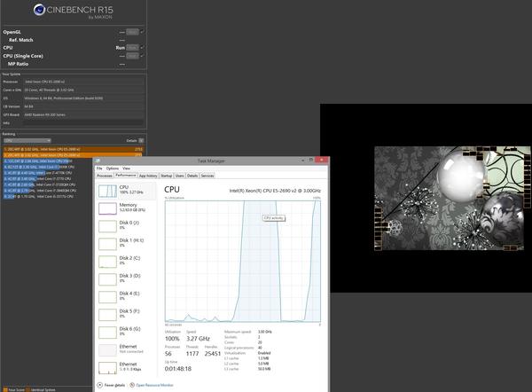Select the Disk 2 (C:) graph thumbnail

click(107, 262)
